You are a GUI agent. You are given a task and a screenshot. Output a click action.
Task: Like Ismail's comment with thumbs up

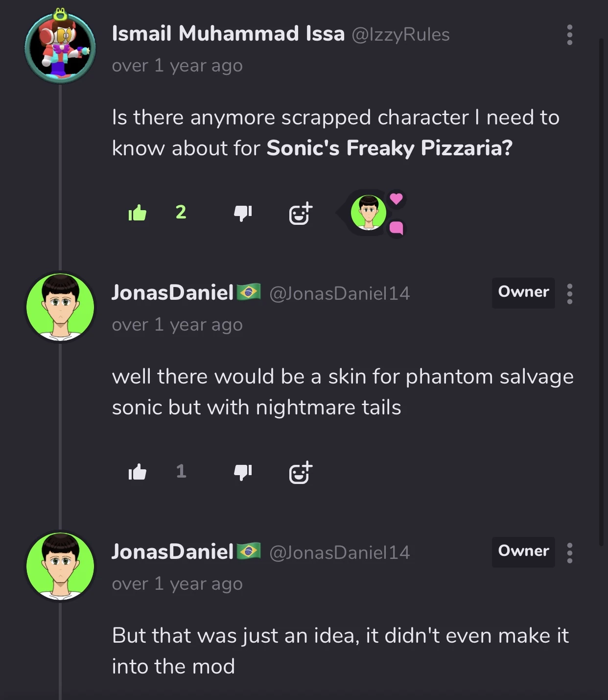pyautogui.click(x=138, y=213)
